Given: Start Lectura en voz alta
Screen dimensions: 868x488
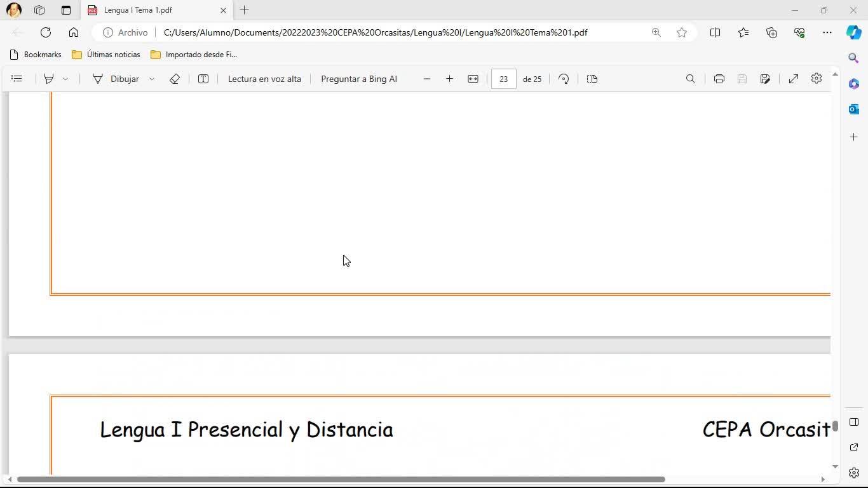Looking at the screenshot, I should pyautogui.click(x=264, y=79).
